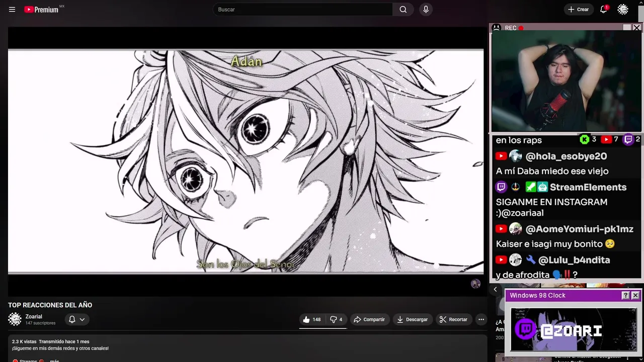Viewport: 644px width, 362px height.
Task: Click the @Lulu_b4ndita chat username
Action: [574, 260]
